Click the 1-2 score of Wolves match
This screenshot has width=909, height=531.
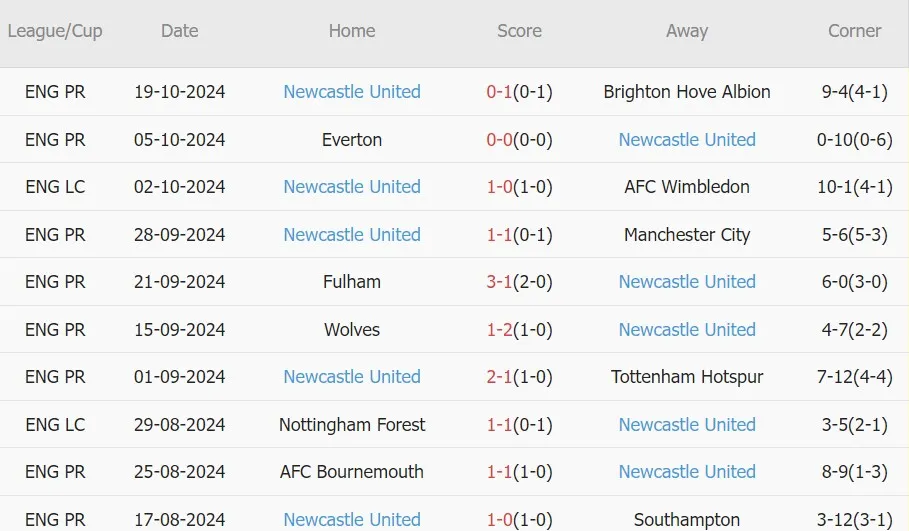point(499,330)
